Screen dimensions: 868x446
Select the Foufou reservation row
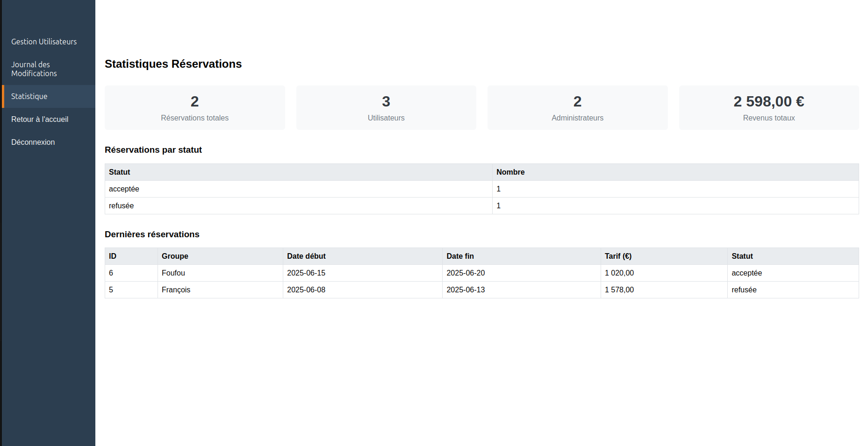click(173, 273)
